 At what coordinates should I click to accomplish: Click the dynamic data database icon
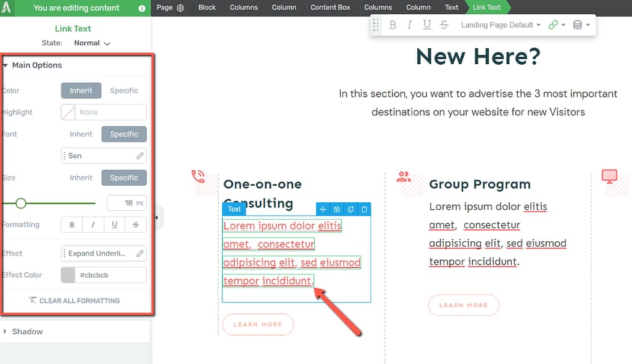[x=578, y=25]
